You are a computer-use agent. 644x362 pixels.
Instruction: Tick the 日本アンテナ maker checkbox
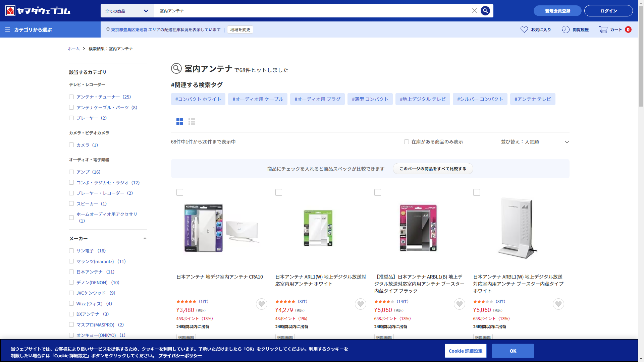coord(71,272)
